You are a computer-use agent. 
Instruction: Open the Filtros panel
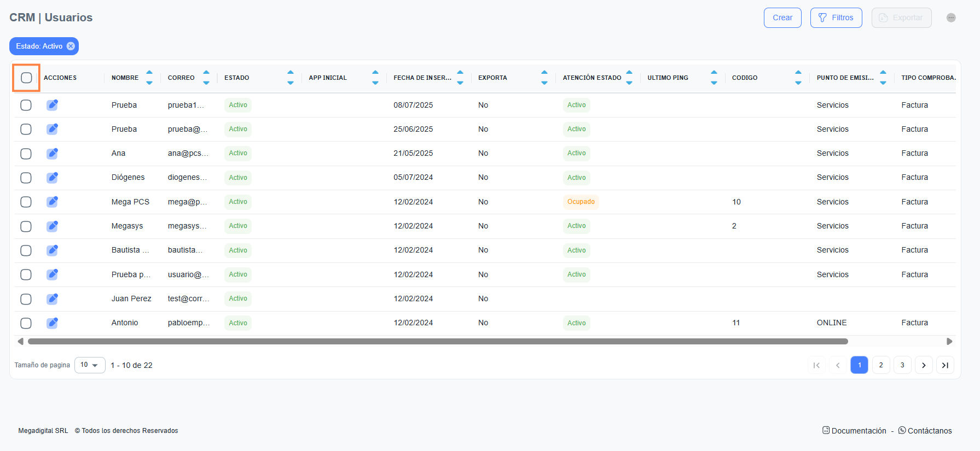click(x=836, y=17)
